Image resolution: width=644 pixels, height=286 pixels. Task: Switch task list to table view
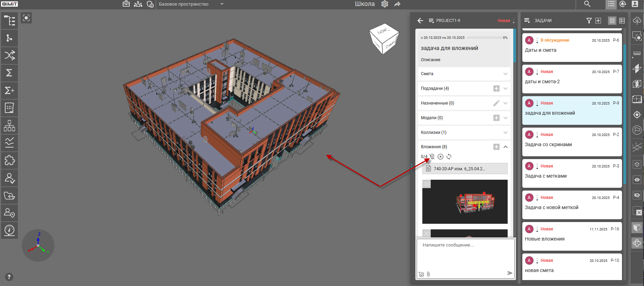(x=622, y=21)
